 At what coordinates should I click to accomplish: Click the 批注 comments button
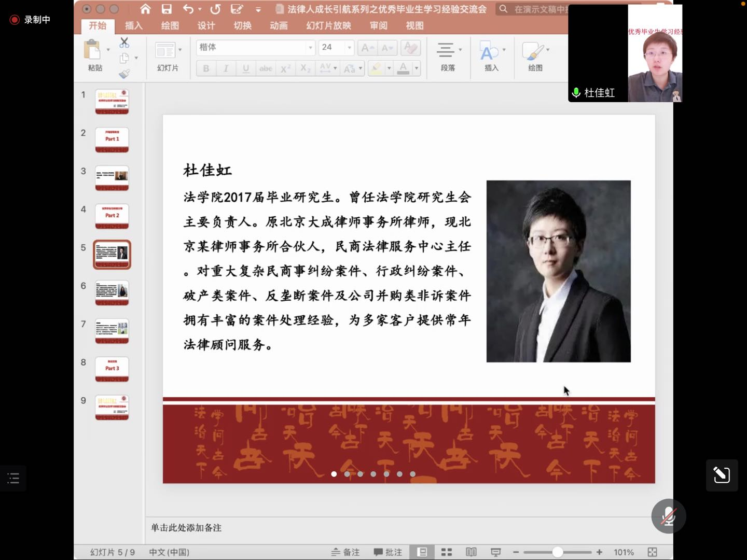pos(388,552)
